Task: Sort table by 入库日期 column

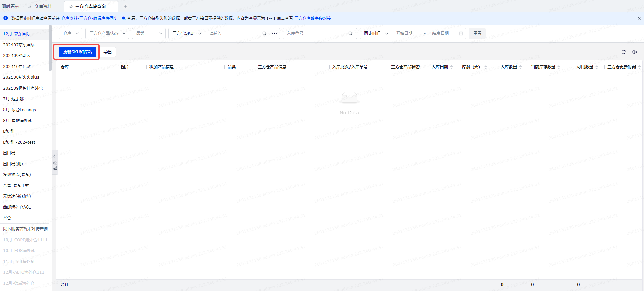Action: 451,67
